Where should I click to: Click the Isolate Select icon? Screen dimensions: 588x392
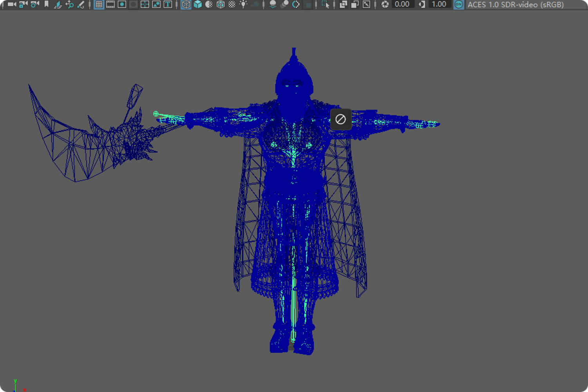point(325,4)
